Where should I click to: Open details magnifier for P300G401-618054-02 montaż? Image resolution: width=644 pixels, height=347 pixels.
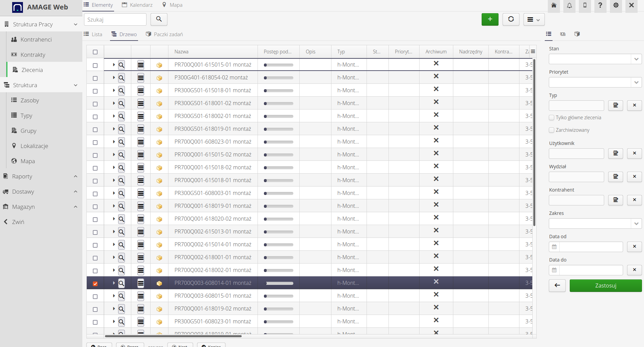(x=122, y=78)
